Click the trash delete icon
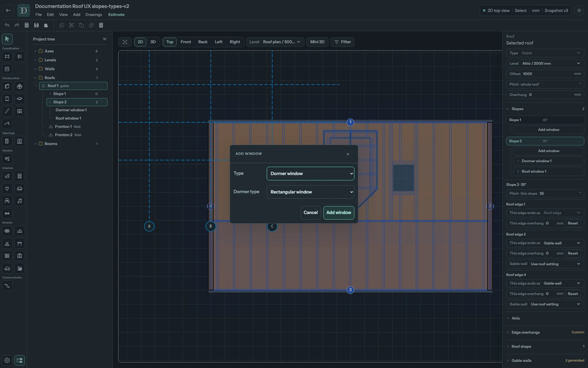The height and width of the screenshot is (368, 588). click(x=101, y=25)
